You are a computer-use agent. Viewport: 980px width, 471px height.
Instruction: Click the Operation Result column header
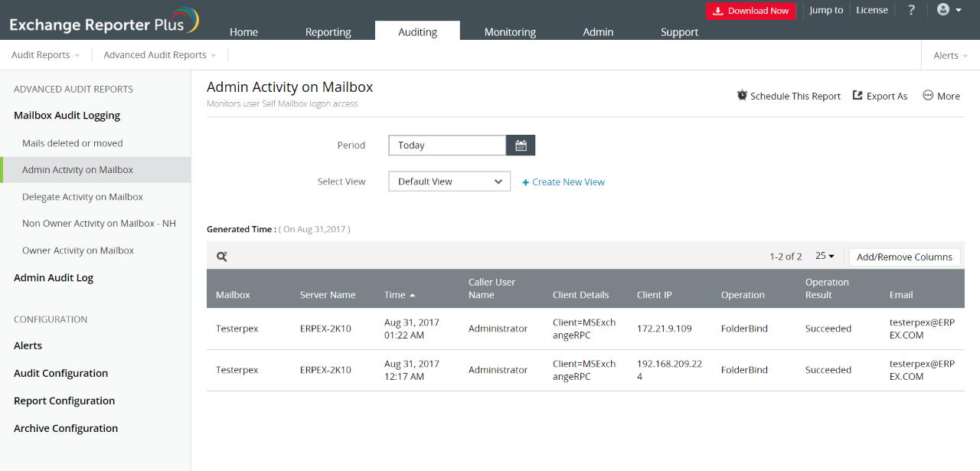pos(827,288)
